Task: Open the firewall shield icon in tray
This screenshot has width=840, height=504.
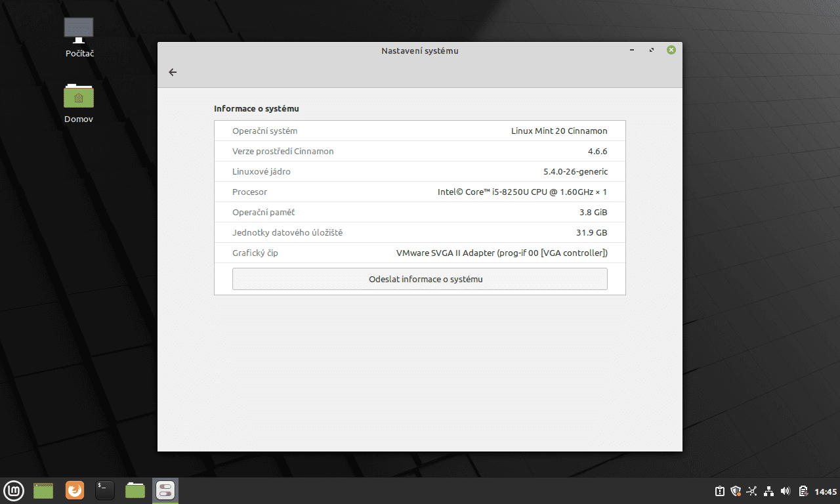Action: (736, 490)
